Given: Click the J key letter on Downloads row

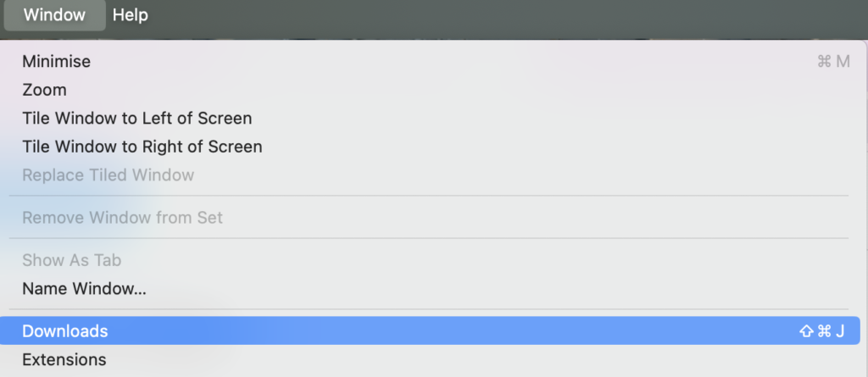Looking at the screenshot, I should click(x=840, y=331).
